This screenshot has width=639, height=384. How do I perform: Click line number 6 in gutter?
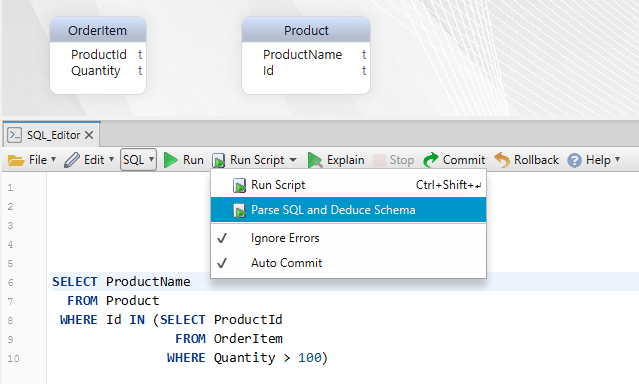click(11, 282)
